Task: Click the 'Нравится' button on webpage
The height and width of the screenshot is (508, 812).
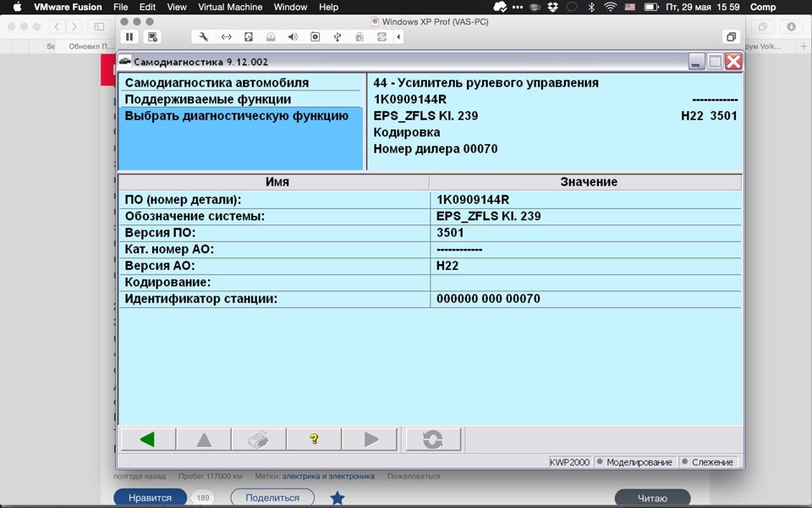Action: [151, 498]
